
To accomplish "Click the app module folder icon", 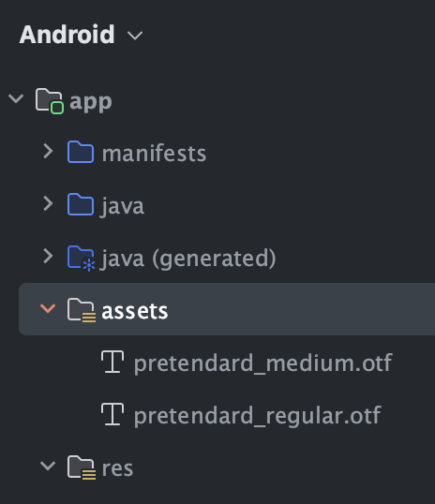I will click(x=50, y=101).
